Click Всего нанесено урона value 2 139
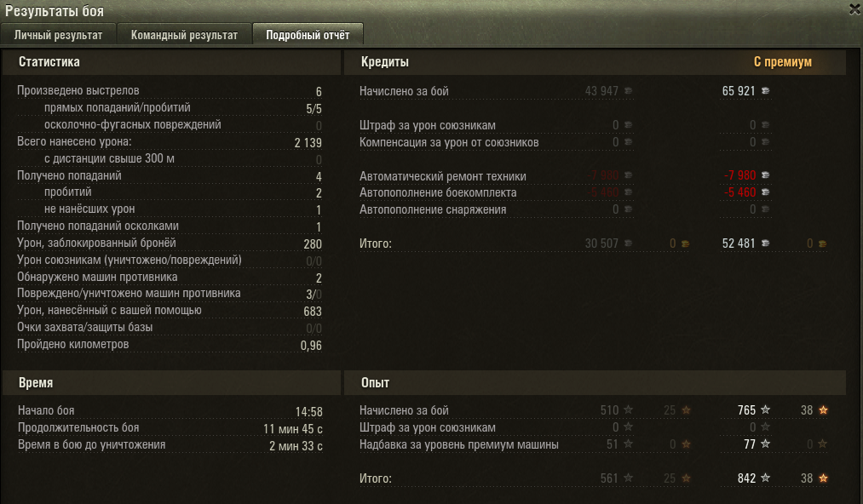The image size is (863, 504). pyautogui.click(x=308, y=142)
